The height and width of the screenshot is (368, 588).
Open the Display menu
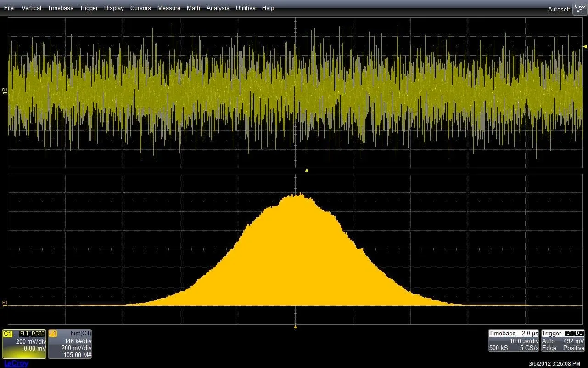(x=114, y=8)
